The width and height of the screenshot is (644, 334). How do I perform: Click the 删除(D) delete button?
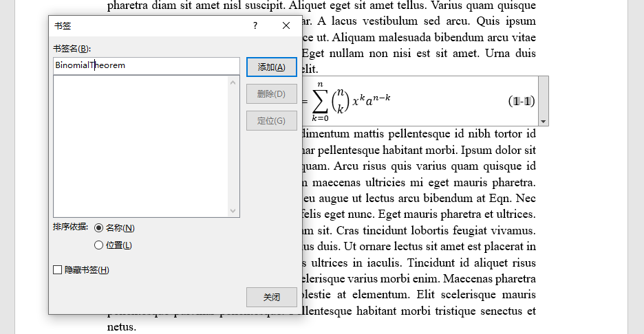tap(272, 94)
